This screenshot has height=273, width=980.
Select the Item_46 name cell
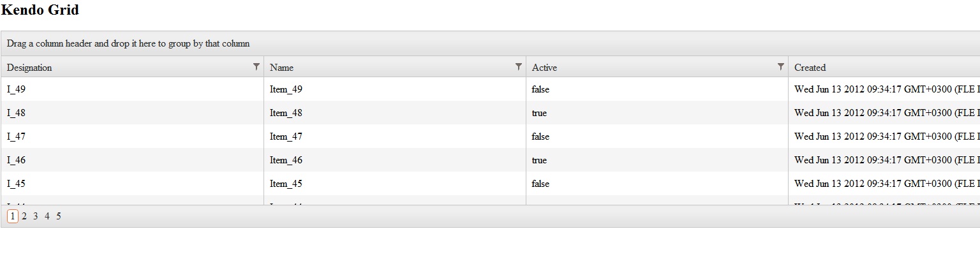coord(286,160)
